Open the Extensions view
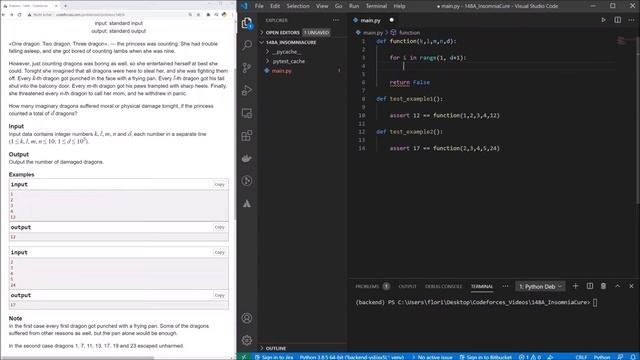Image resolution: width=640 pixels, height=360 pixels. (247, 136)
